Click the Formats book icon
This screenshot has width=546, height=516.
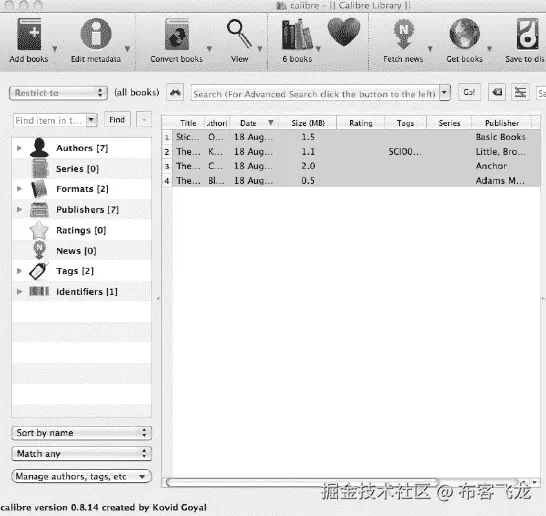pyautogui.click(x=39, y=189)
